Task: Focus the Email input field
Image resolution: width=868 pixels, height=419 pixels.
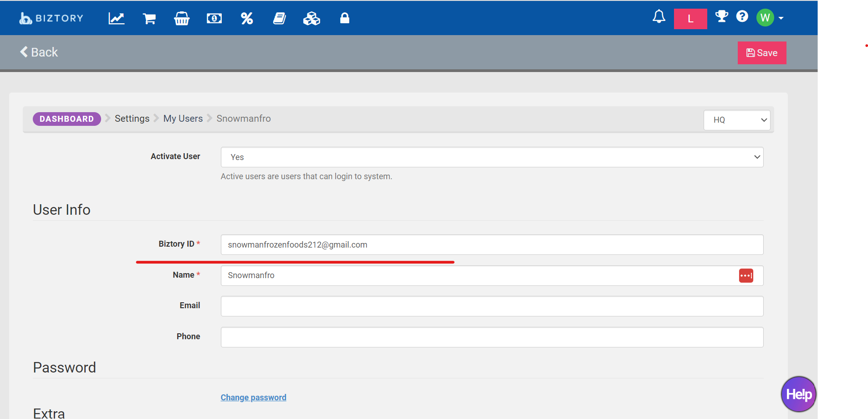Action: 492,306
